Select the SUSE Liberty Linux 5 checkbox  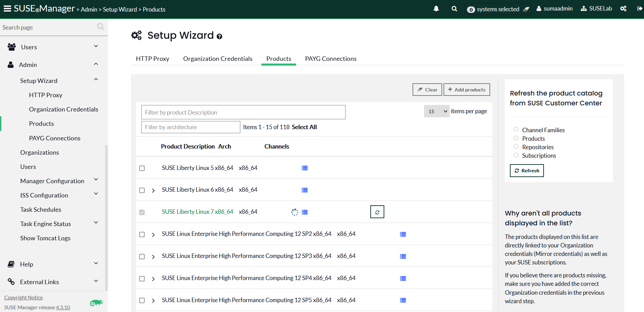click(142, 168)
